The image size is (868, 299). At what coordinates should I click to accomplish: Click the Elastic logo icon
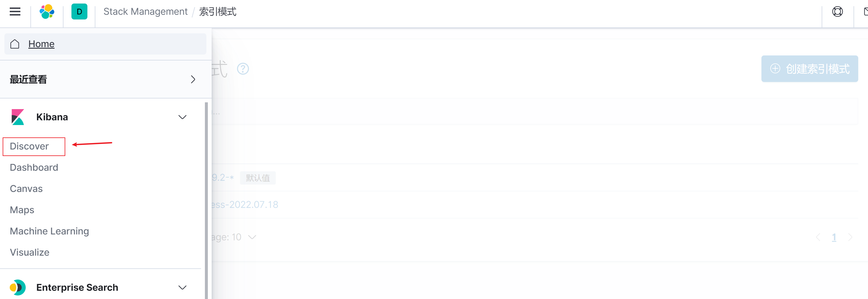47,12
